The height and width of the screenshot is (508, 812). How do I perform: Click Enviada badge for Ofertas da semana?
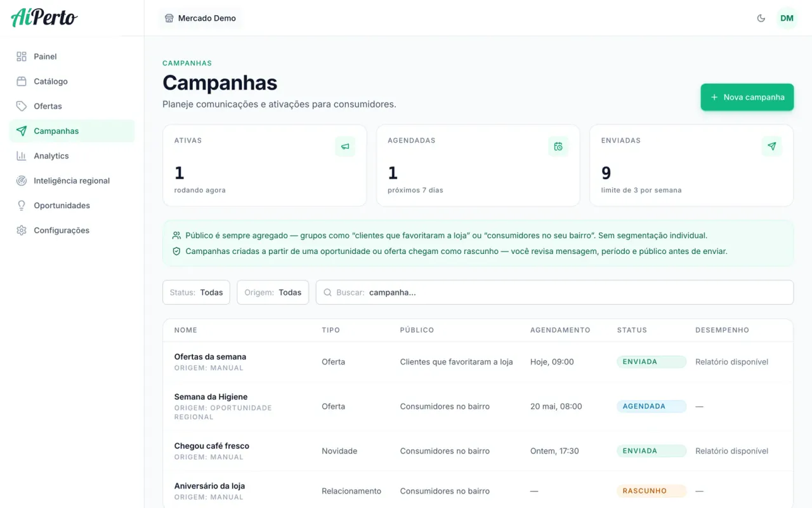coord(652,362)
